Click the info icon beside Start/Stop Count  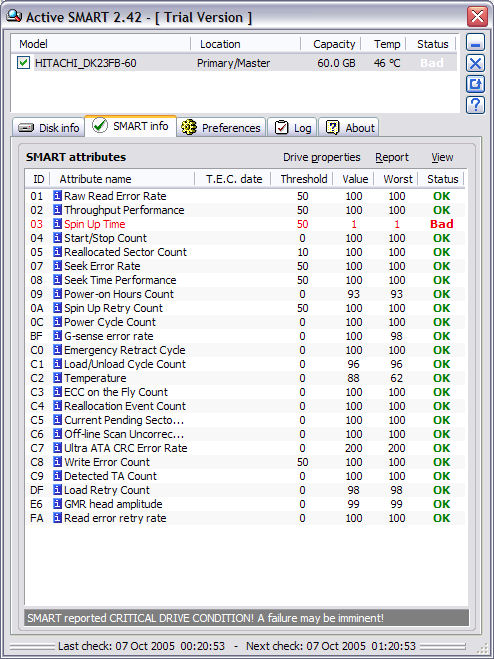[58, 238]
